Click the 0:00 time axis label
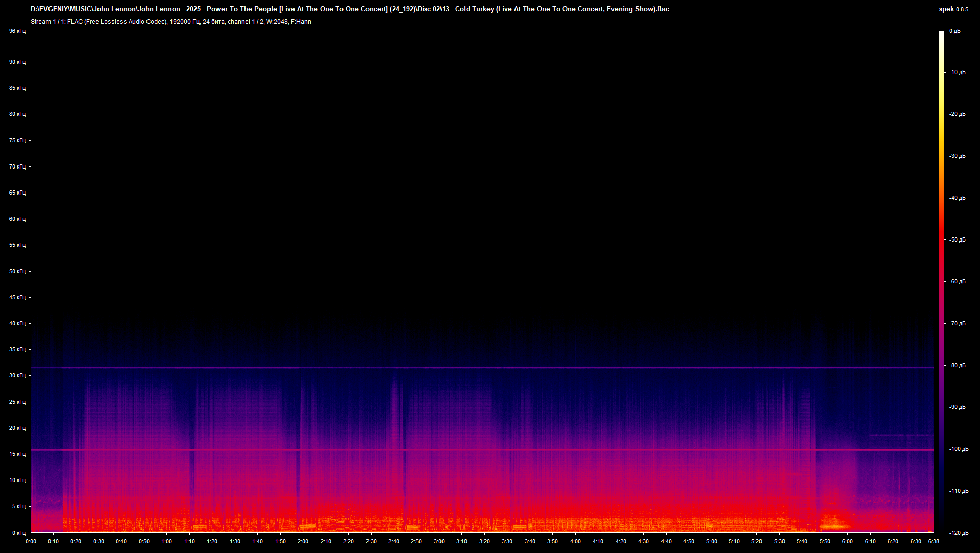This screenshot has height=553, width=980. click(x=31, y=542)
